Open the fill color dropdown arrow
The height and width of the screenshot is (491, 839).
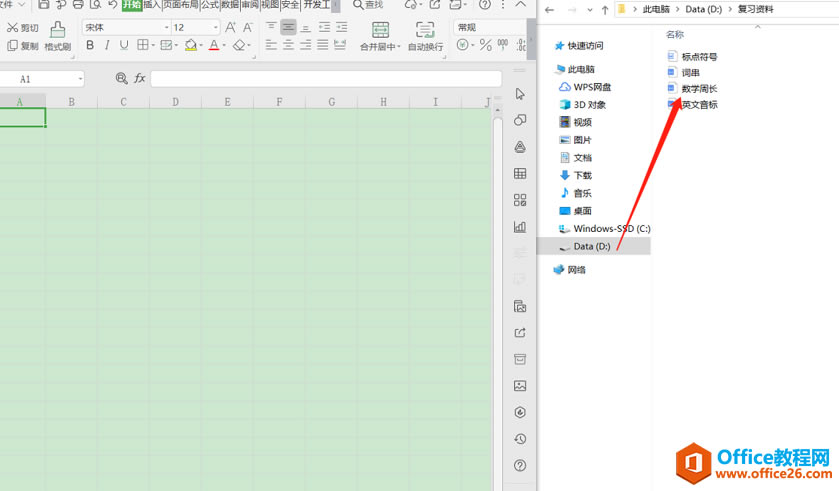point(201,46)
